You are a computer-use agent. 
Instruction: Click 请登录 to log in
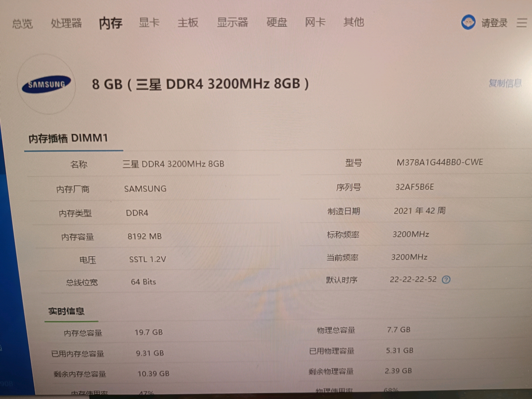pos(494,23)
